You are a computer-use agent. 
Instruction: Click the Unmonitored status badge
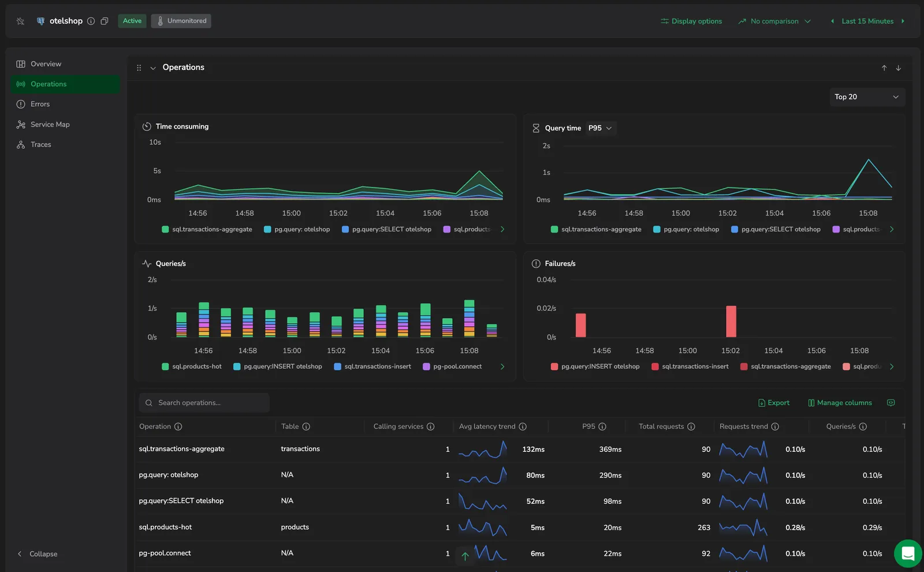(181, 21)
